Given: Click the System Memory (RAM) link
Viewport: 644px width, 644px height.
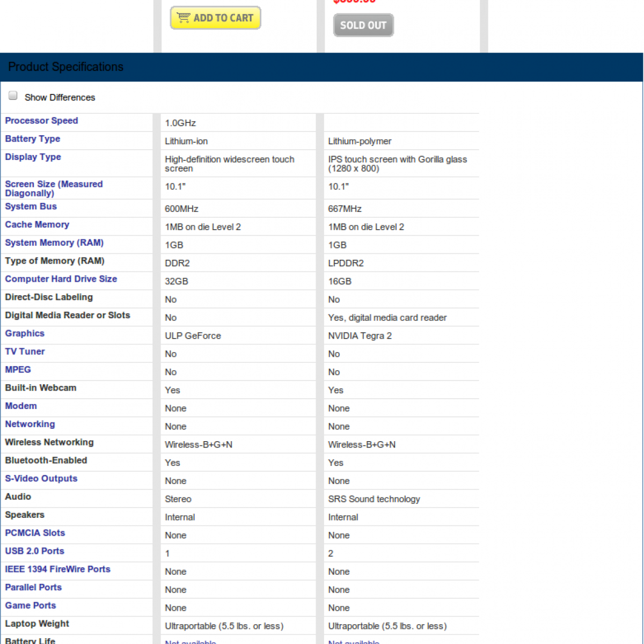Looking at the screenshot, I should 54,243.
